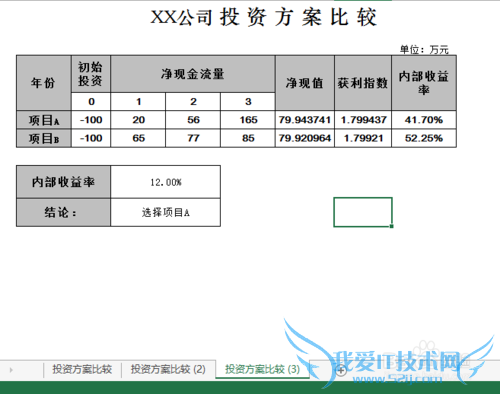Image resolution: width=500 pixels, height=394 pixels.
Task: Select cash flow cell 56
Action: (x=193, y=120)
